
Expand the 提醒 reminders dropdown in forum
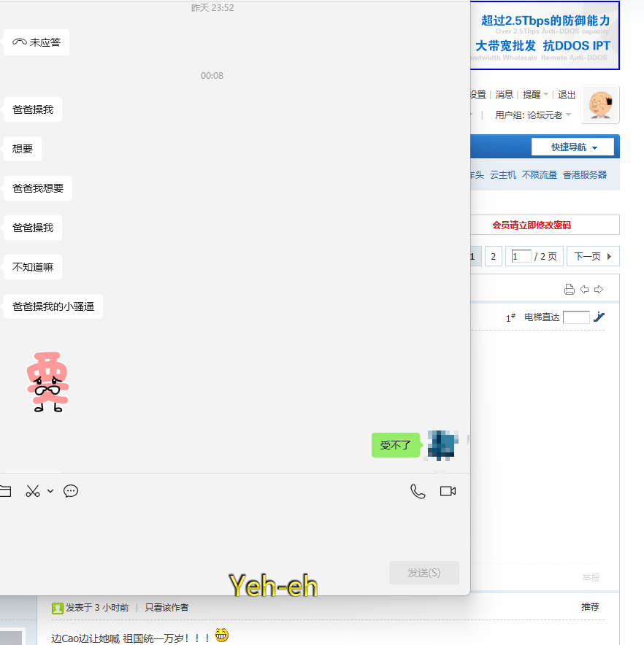coord(535,95)
